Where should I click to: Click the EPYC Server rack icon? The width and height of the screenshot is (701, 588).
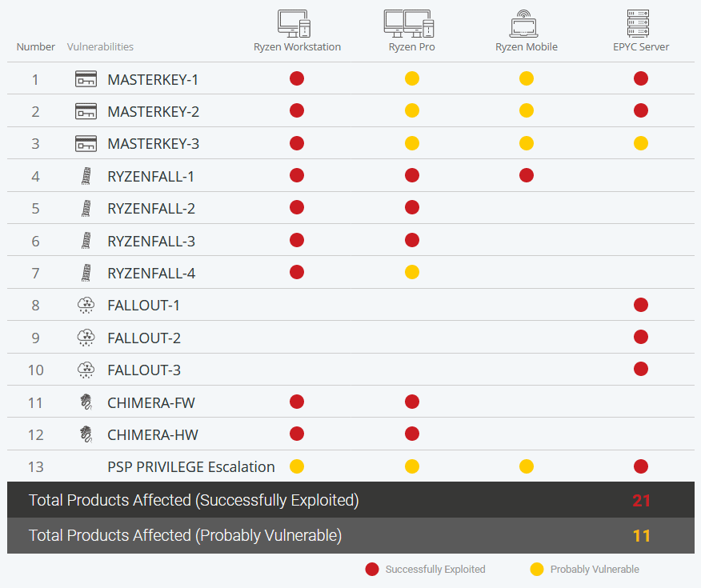[x=638, y=22]
